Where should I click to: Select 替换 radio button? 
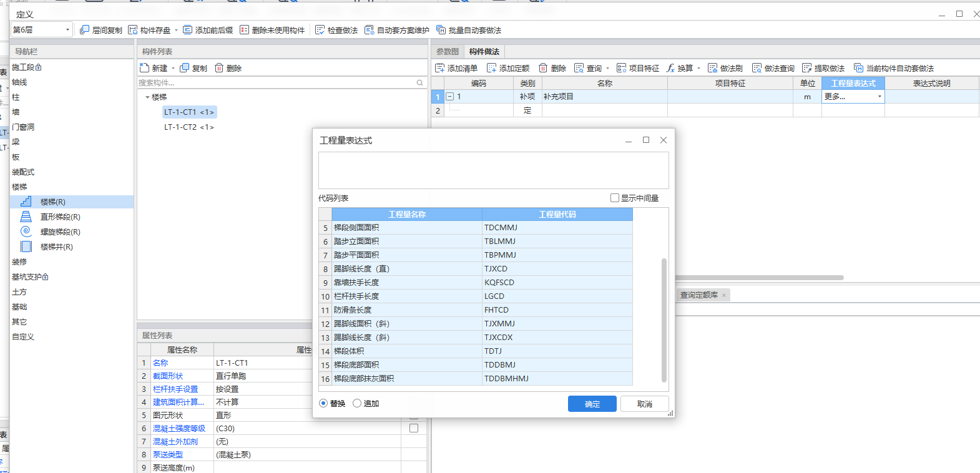click(x=323, y=403)
